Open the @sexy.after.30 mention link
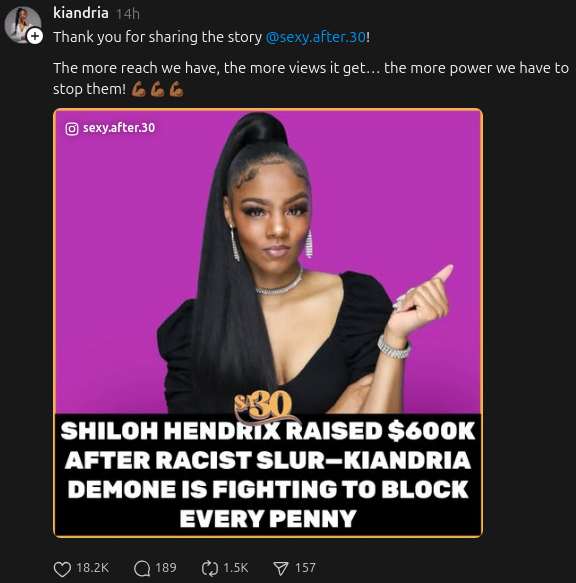The image size is (576, 583). click(x=316, y=37)
